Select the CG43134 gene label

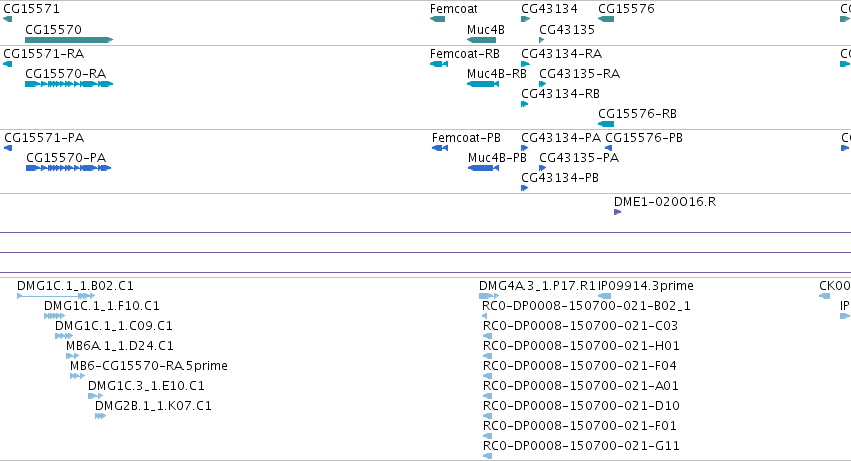[x=549, y=9]
